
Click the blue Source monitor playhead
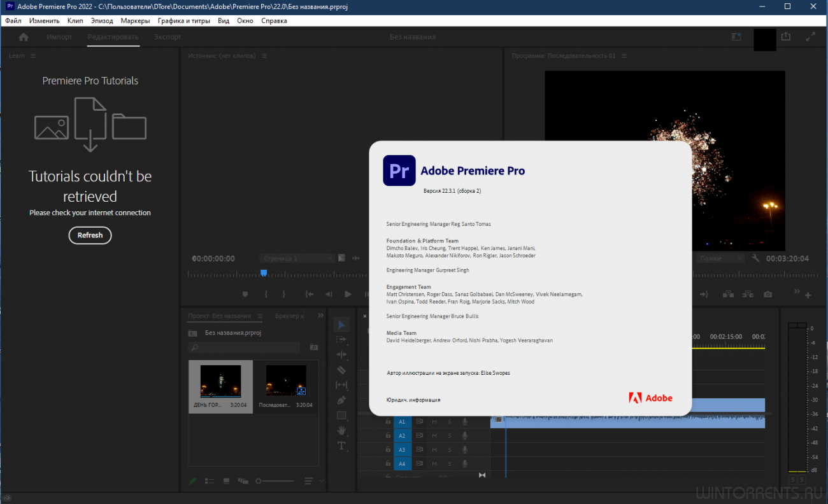263,273
